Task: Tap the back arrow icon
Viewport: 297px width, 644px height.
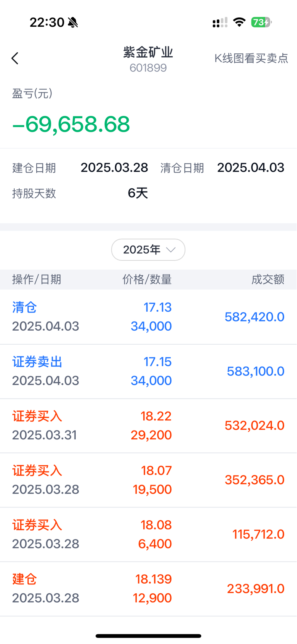Action: coord(15,58)
